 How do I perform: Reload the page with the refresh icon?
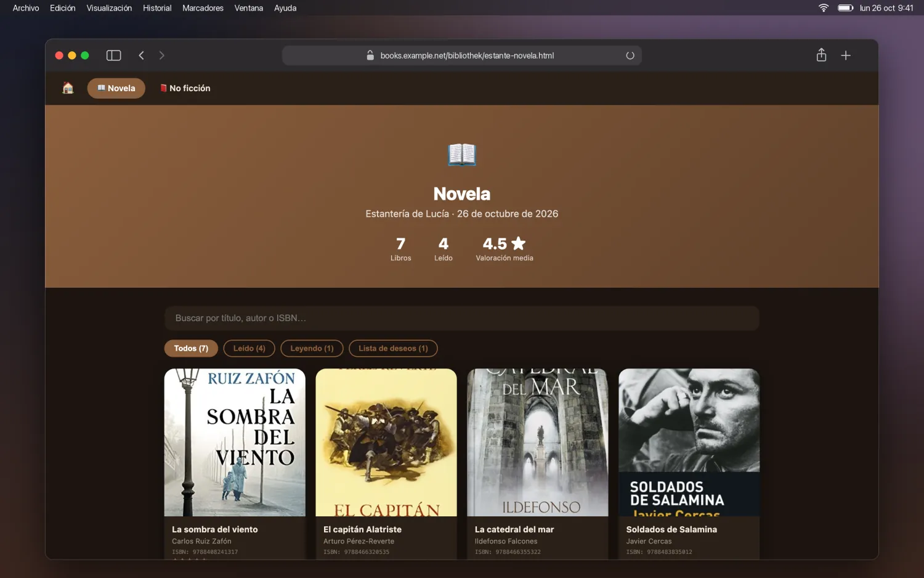pos(630,55)
